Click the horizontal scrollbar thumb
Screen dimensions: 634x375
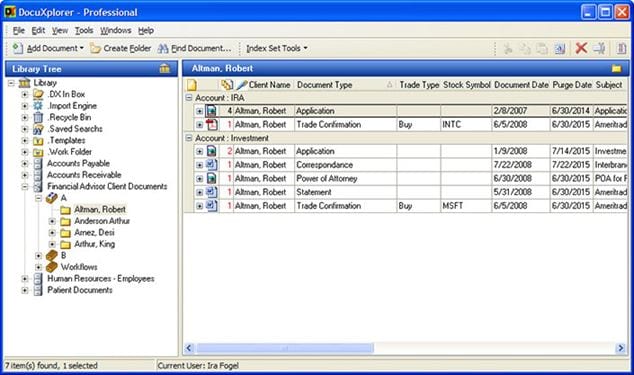pyautogui.click(x=285, y=348)
